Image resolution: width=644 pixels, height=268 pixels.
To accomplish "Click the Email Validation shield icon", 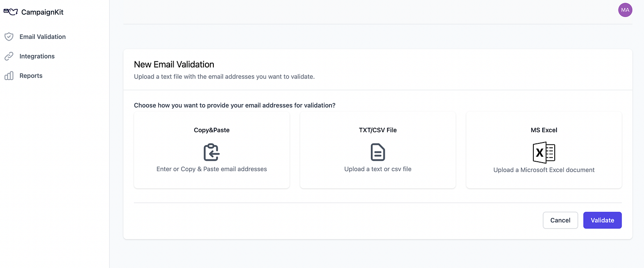I will pyautogui.click(x=9, y=37).
